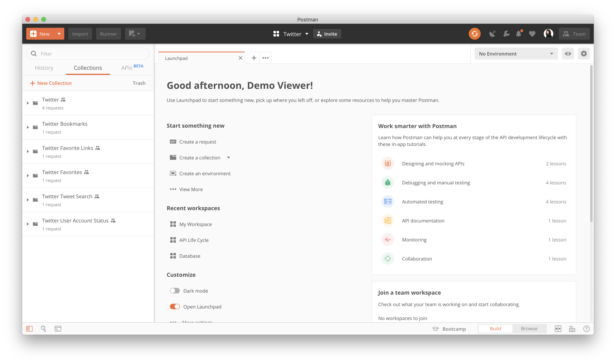Viewport: 616px width, 364px height.
Task: Expand Twitter User Account Status collection
Action: [x=28, y=224]
